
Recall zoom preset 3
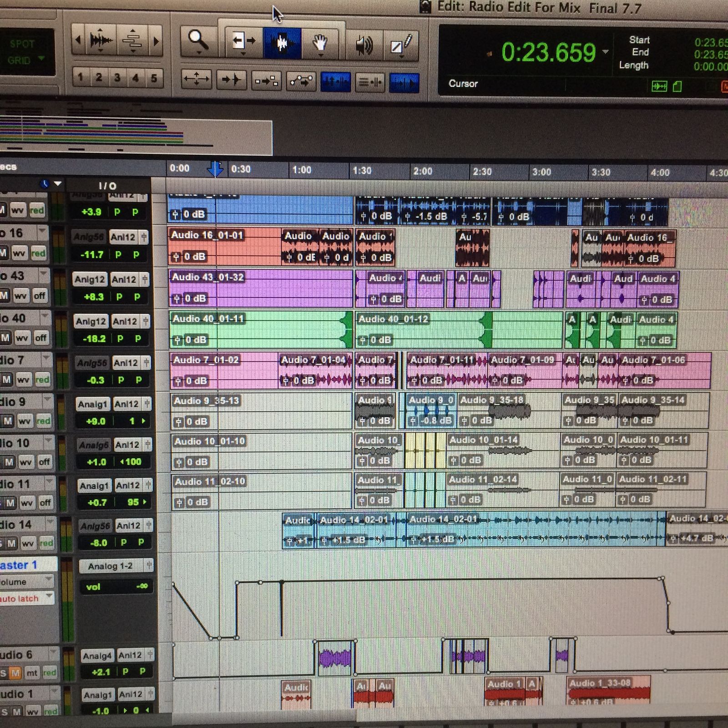point(117,78)
